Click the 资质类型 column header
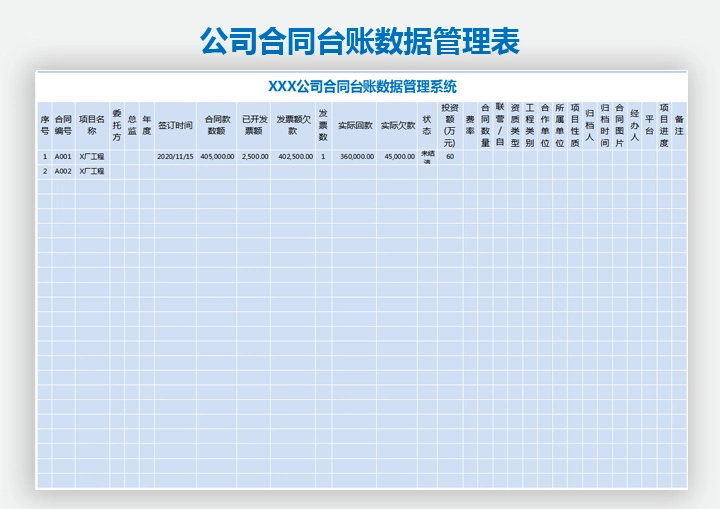 tap(515, 125)
